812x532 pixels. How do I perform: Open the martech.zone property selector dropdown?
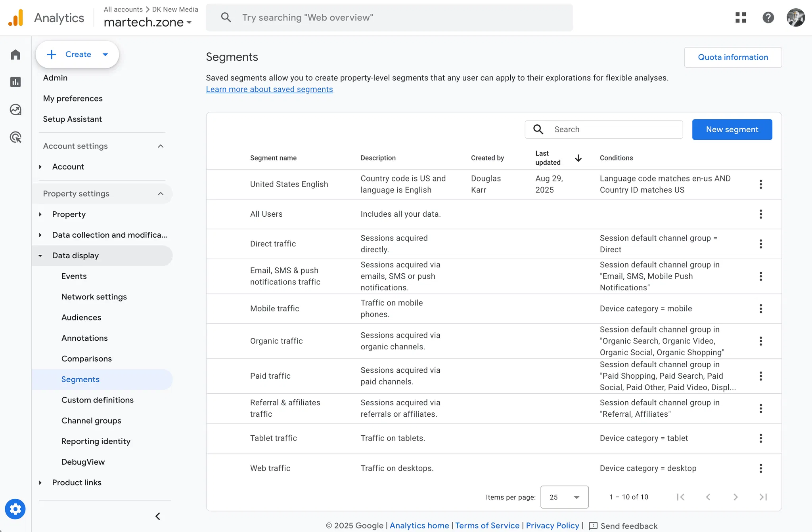tap(148, 23)
